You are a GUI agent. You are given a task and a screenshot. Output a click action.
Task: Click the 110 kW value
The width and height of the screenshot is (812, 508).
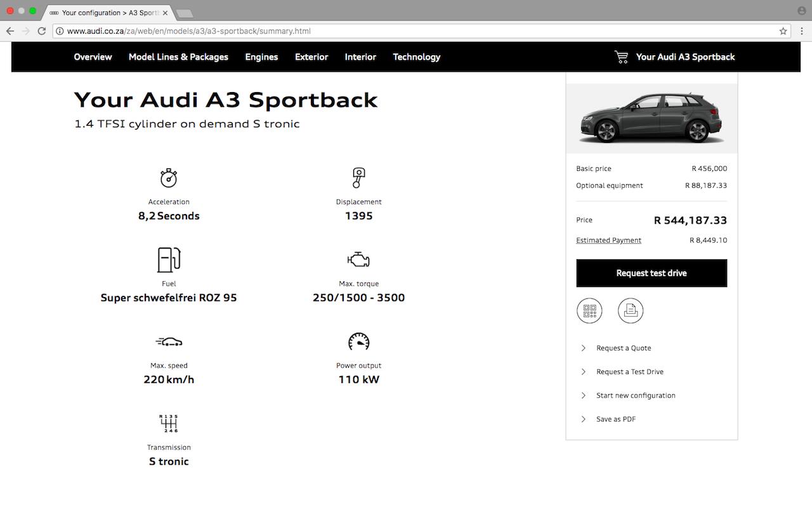(x=358, y=380)
